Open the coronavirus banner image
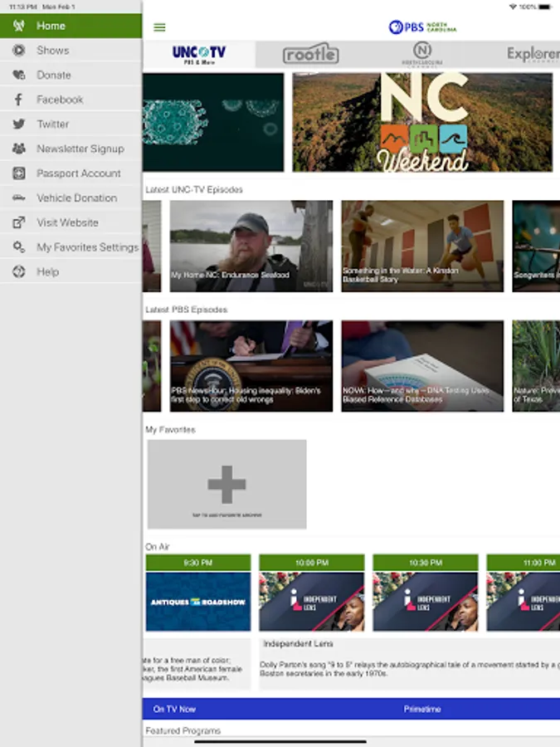560x747 pixels. (x=213, y=122)
